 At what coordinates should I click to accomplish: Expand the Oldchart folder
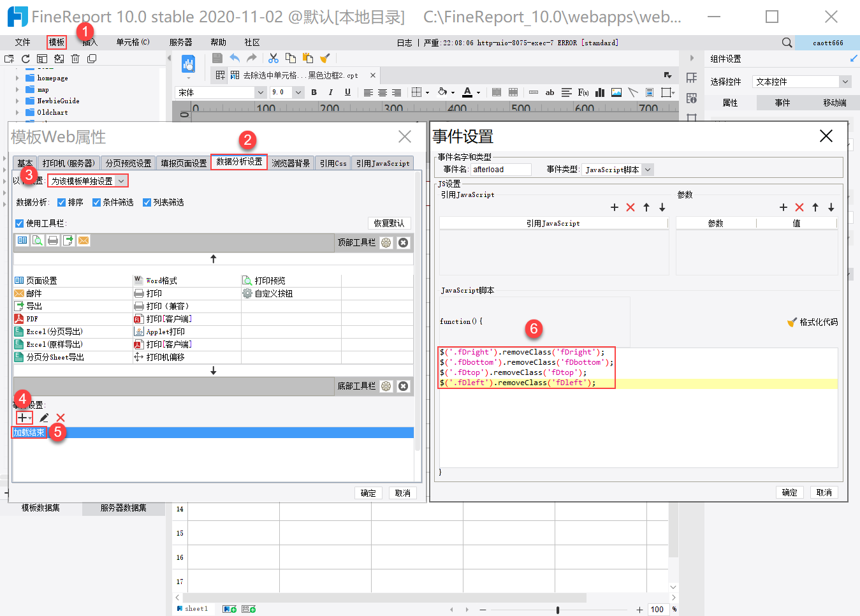point(17,112)
